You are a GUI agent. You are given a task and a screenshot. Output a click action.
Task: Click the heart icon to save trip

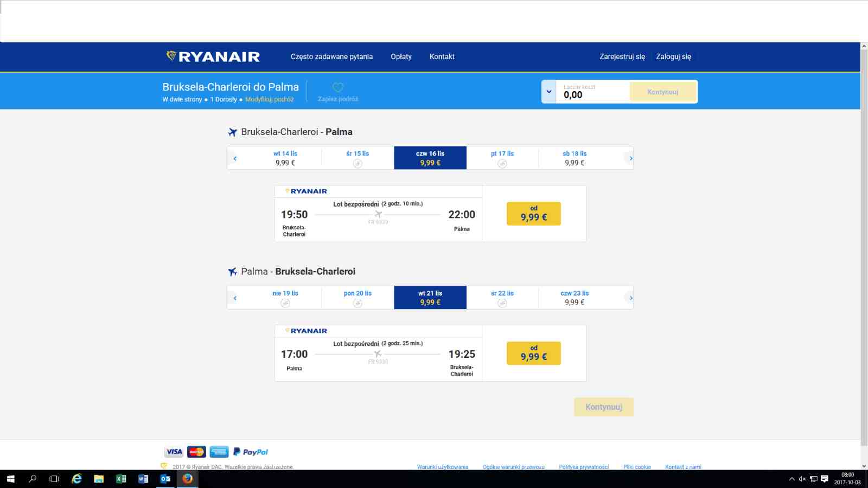[338, 87]
